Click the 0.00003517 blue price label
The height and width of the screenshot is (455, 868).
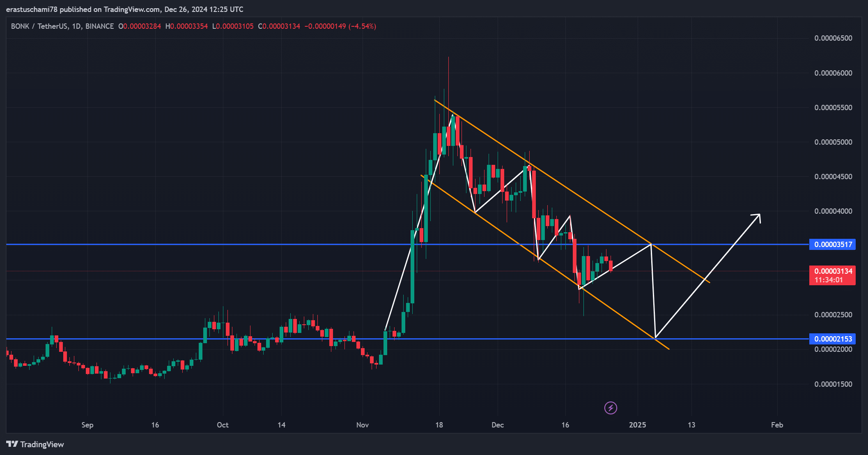pos(833,245)
